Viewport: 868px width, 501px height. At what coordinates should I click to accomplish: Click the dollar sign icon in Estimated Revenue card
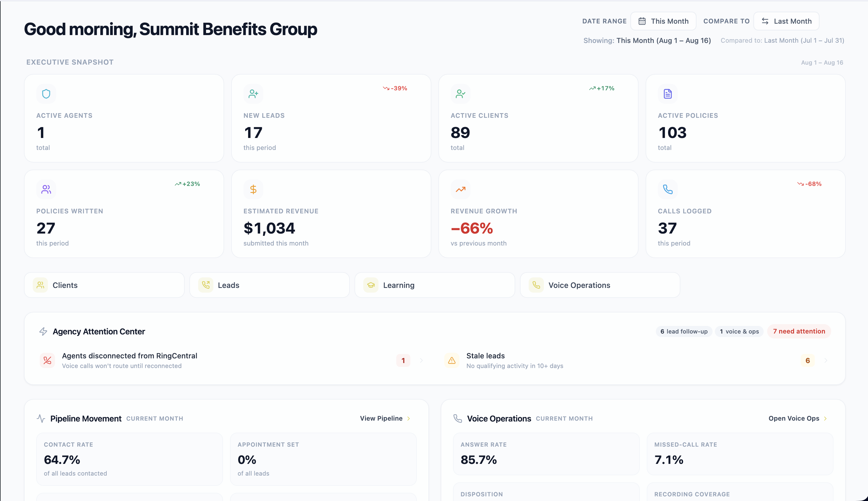tap(253, 189)
